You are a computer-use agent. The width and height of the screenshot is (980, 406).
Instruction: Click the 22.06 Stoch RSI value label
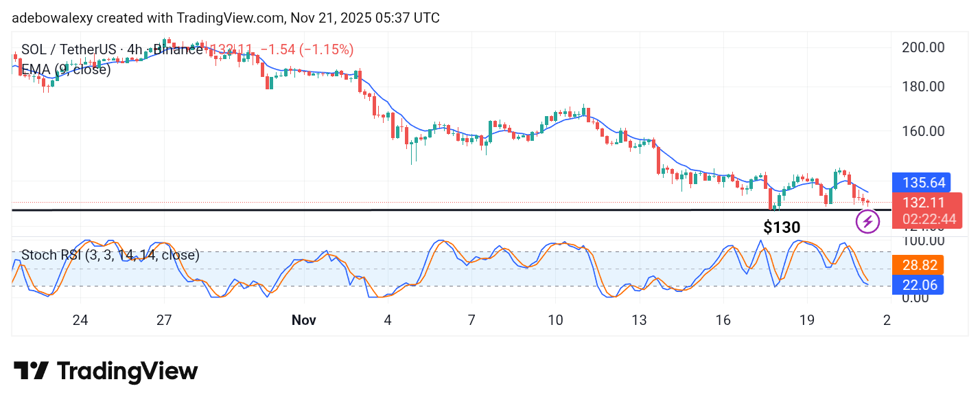click(x=918, y=284)
